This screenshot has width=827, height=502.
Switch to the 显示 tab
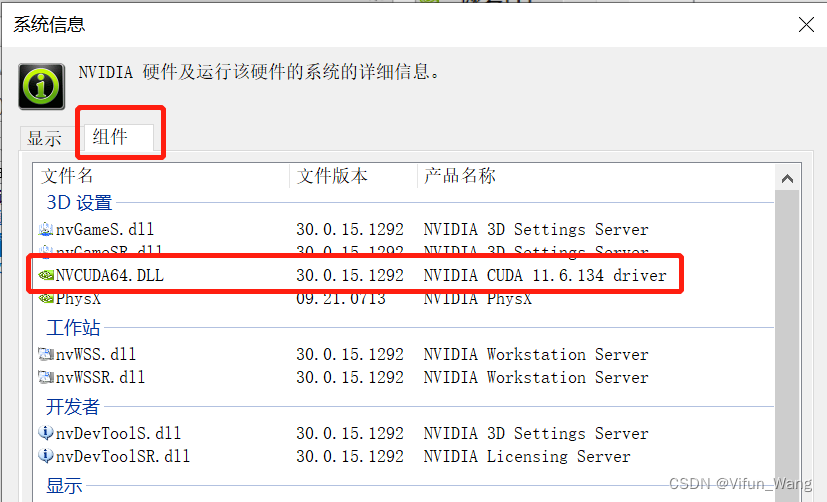click(x=44, y=139)
